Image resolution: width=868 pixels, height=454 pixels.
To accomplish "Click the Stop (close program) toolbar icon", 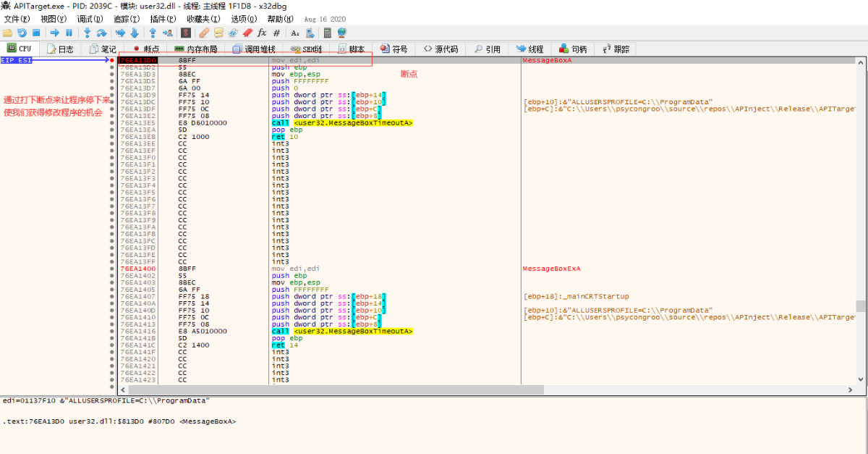I will coord(36,33).
